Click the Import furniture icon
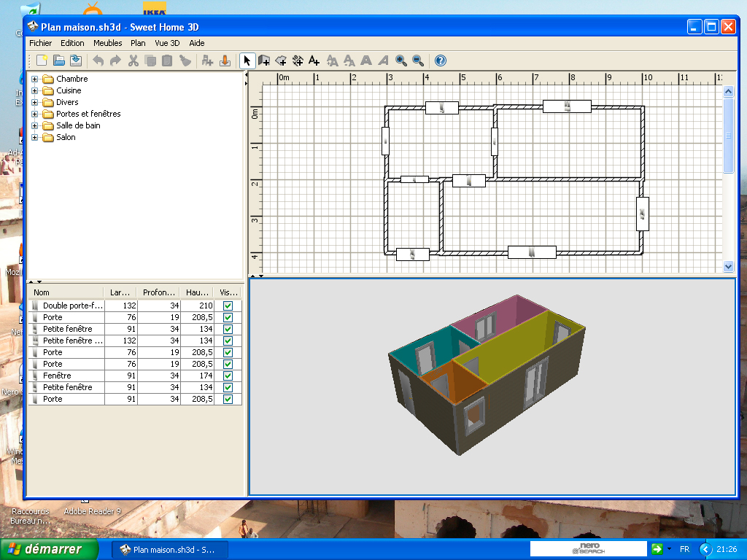747x560 pixels. point(225,61)
